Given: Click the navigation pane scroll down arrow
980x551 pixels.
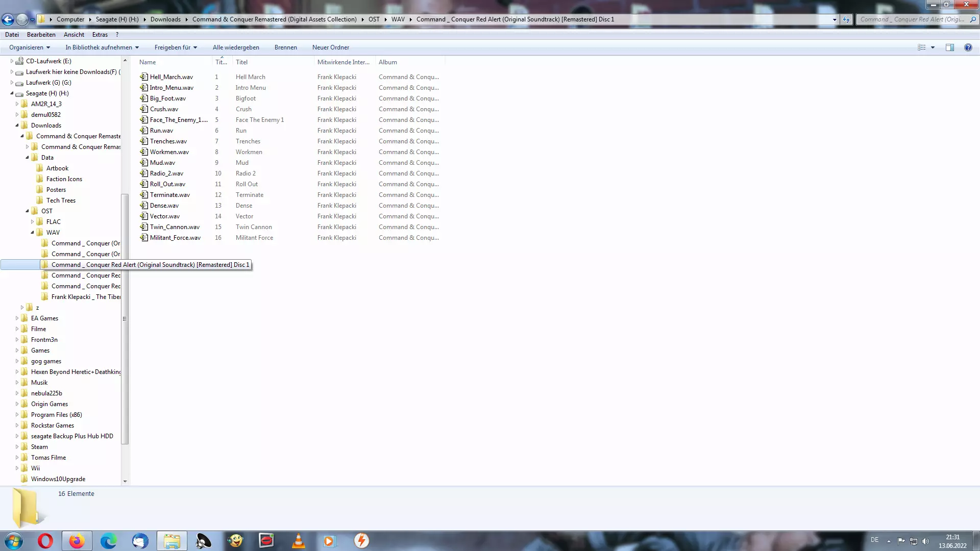Looking at the screenshot, I should coord(125,481).
